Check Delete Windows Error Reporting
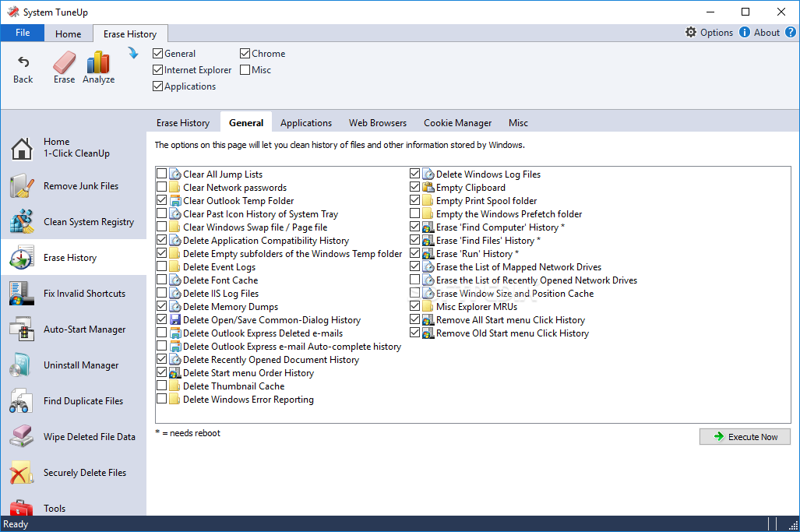Image resolution: width=800 pixels, height=532 pixels. pos(162,399)
